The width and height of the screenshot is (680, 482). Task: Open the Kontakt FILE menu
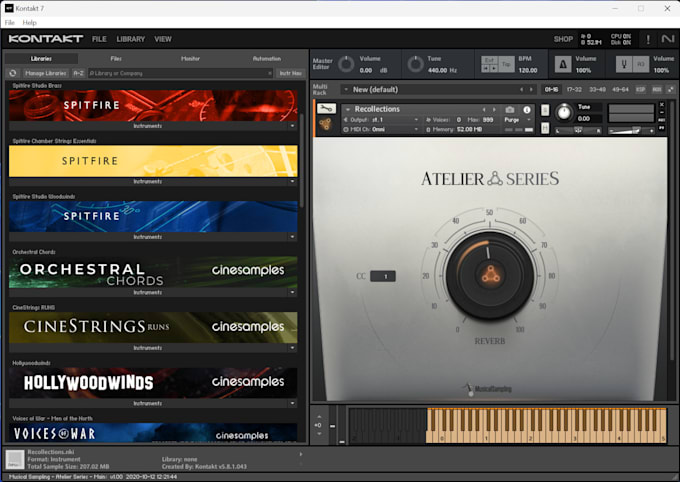point(99,39)
